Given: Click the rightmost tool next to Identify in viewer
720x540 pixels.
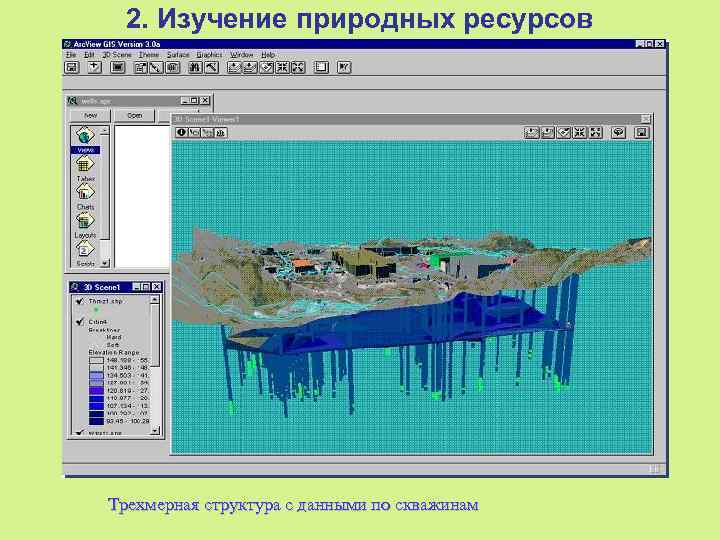Looking at the screenshot, I should tap(221, 133).
